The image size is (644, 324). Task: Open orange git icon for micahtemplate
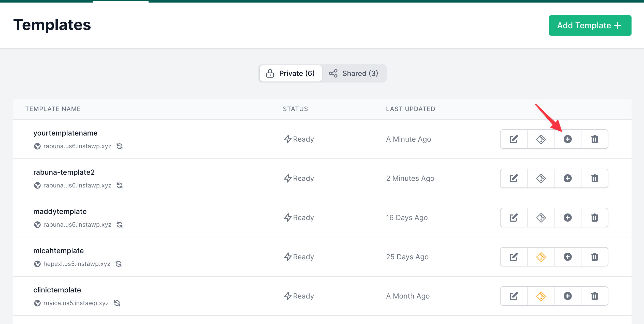tap(541, 257)
